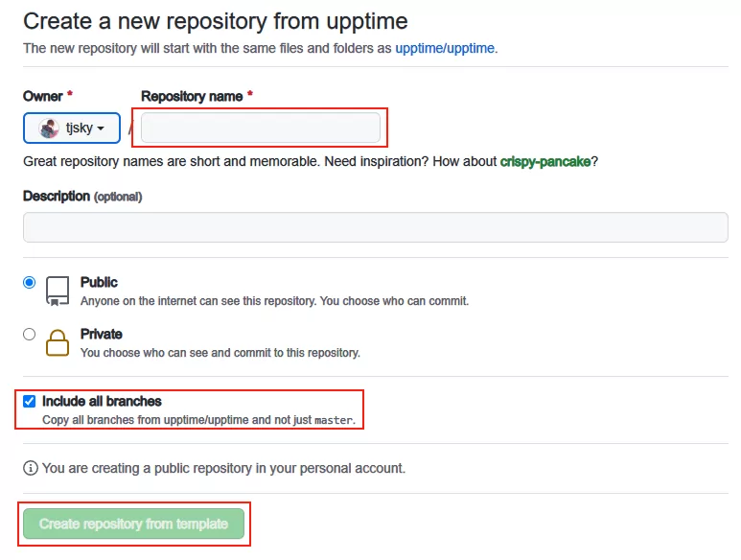Image resolution: width=741 pixels, height=560 pixels.
Task: Use the crispy-pancake name suggestion
Action: 544,162
